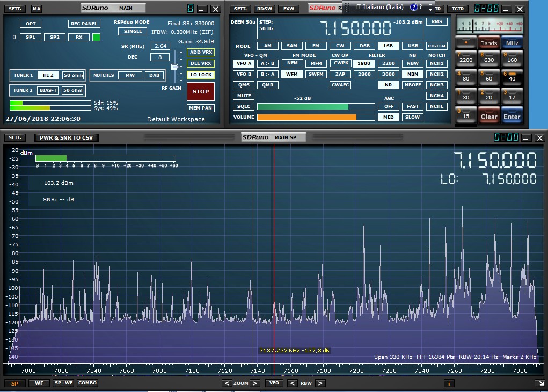
Task: Click the DEC value 8 box
Action: click(x=160, y=57)
